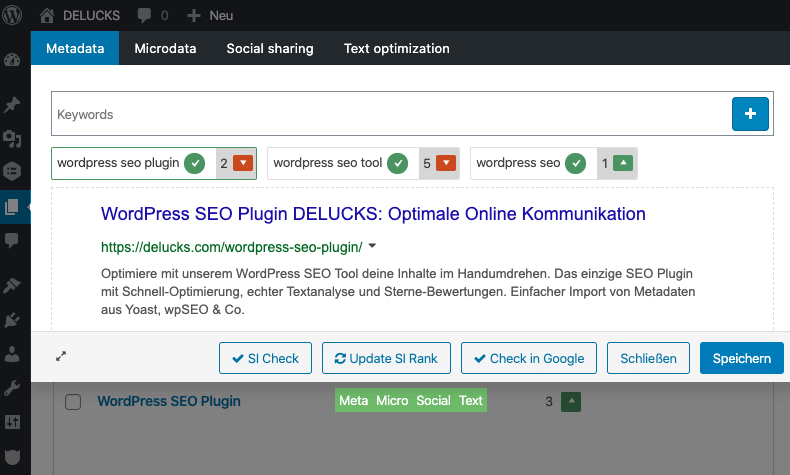The width and height of the screenshot is (790, 475).
Task: Toggle green check on 'wordpress seo plugin' keyword
Action: [x=196, y=163]
